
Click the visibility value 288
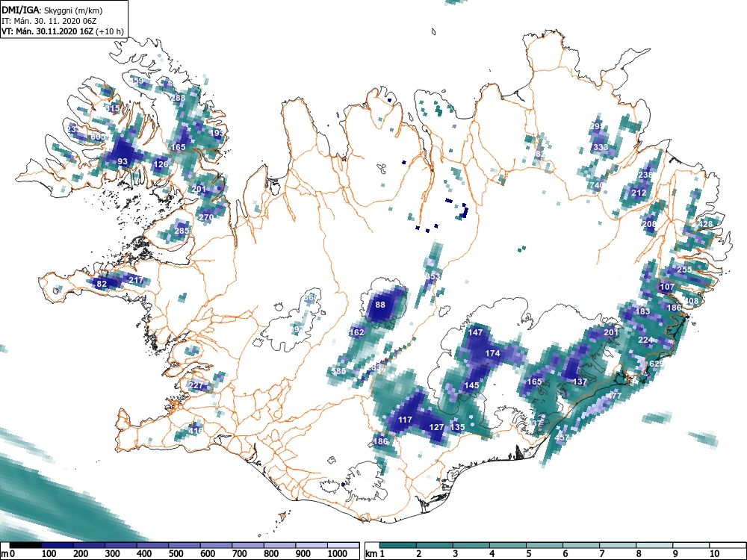(179, 98)
